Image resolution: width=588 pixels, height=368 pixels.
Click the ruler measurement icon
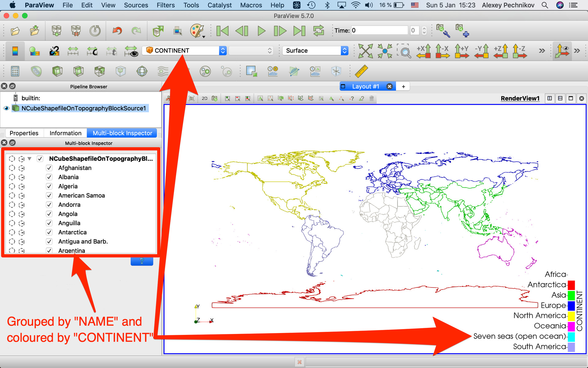pos(361,71)
